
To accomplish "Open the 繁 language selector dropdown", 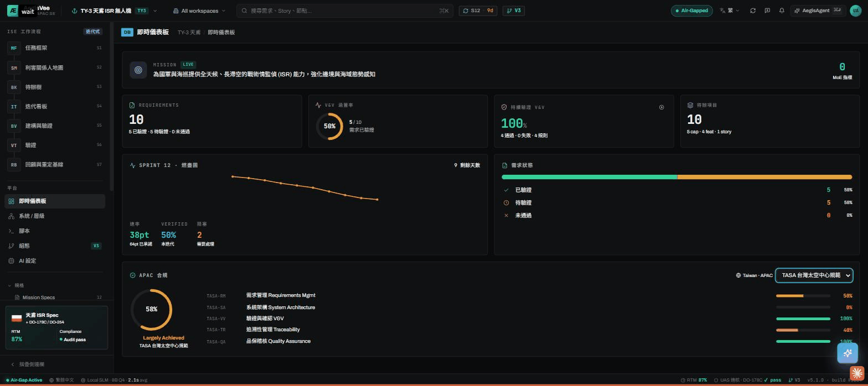I will pyautogui.click(x=730, y=11).
